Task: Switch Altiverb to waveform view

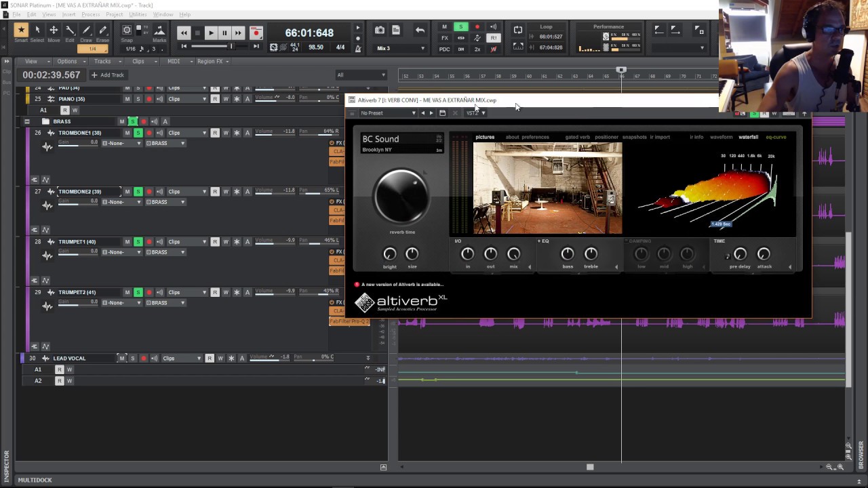Action: [721, 137]
